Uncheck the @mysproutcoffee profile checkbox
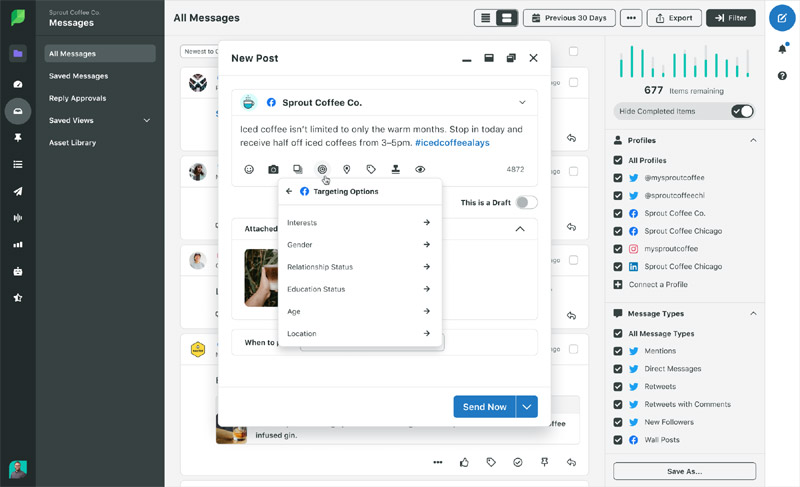The height and width of the screenshot is (487, 800). coord(618,178)
